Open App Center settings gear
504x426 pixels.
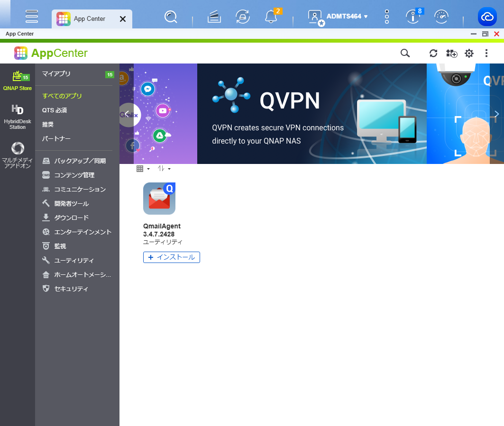coord(469,53)
